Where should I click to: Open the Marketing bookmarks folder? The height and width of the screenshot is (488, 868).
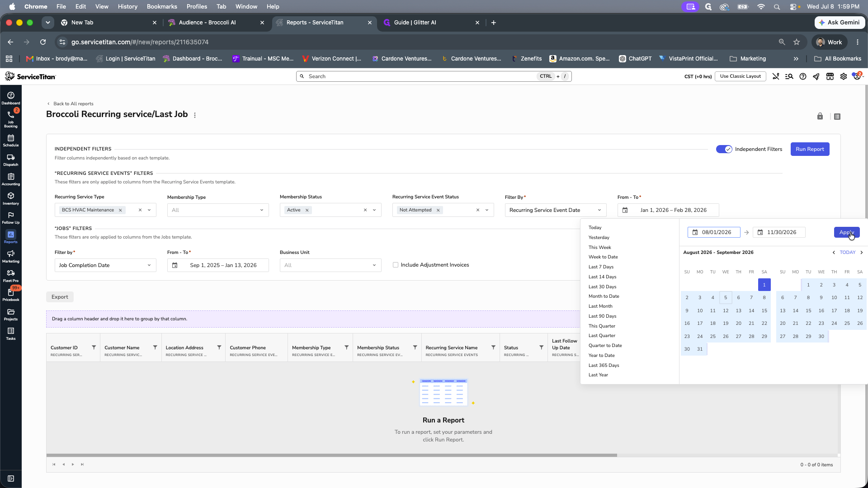(748, 59)
